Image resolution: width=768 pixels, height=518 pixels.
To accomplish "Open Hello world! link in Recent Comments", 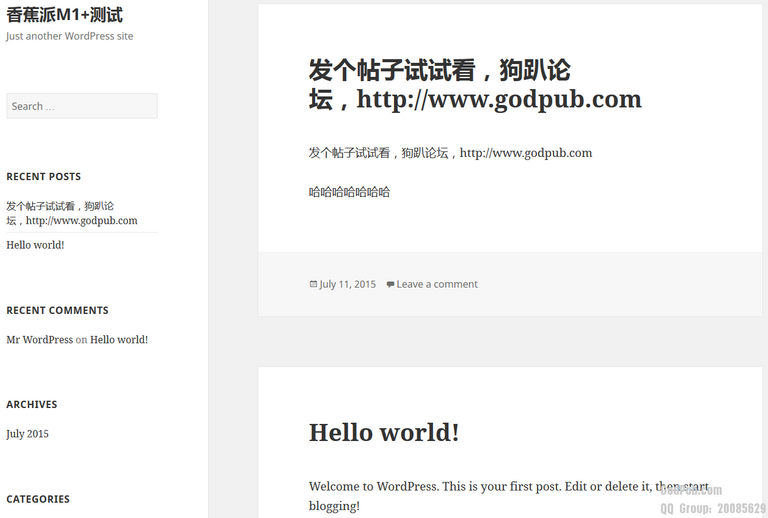I will click(x=119, y=339).
